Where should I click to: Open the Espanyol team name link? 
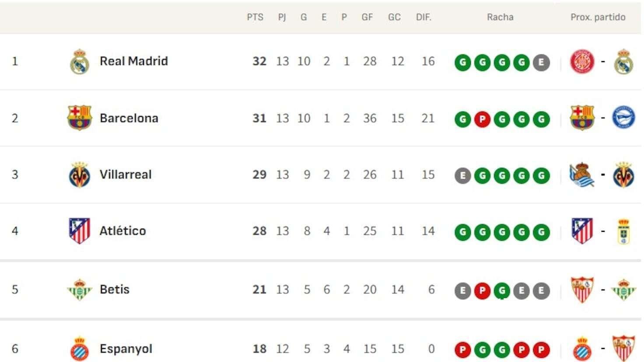pyautogui.click(x=126, y=349)
